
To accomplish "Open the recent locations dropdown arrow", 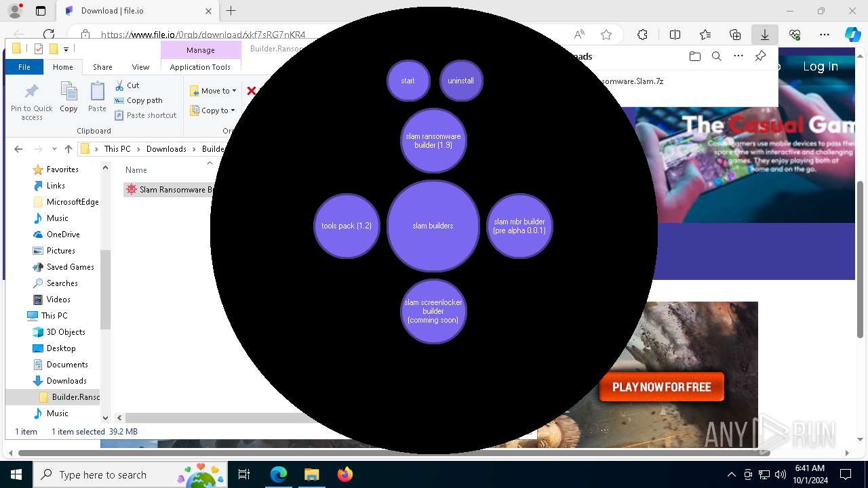I will pyautogui.click(x=54, y=149).
